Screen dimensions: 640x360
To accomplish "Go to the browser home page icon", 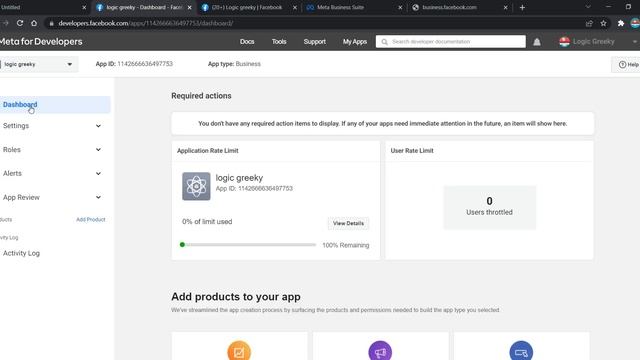I will click(x=34, y=23).
